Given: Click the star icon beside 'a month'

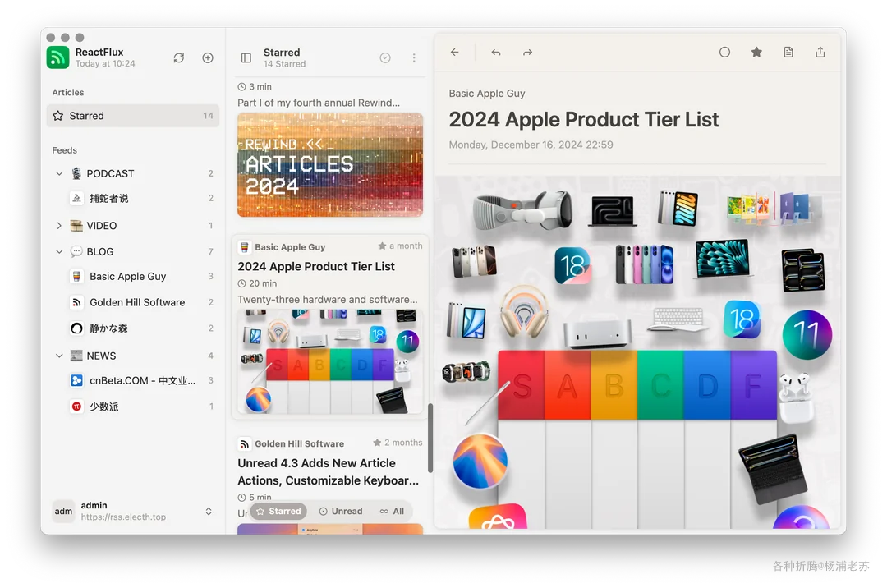Looking at the screenshot, I should (x=382, y=246).
